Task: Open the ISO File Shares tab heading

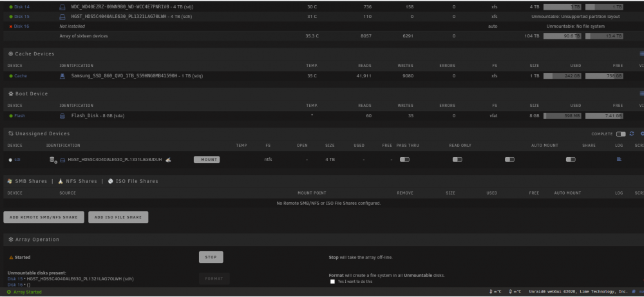Action: [137, 181]
